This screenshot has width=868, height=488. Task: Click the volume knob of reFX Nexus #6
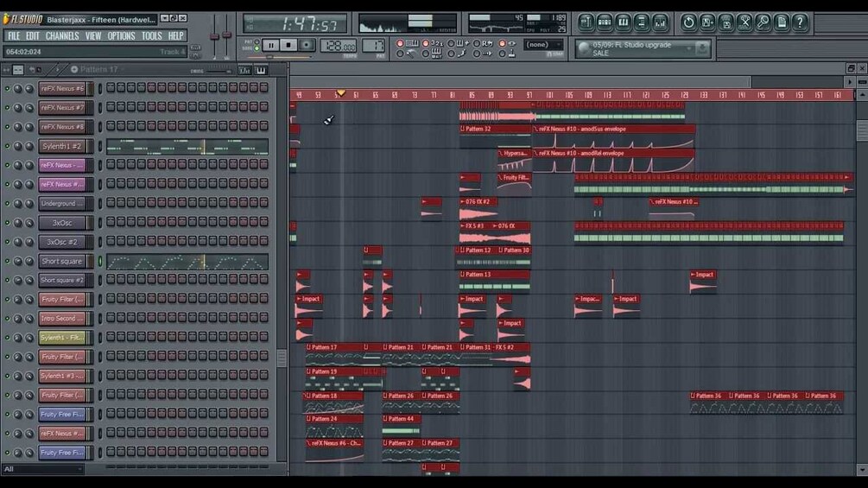tap(29, 89)
